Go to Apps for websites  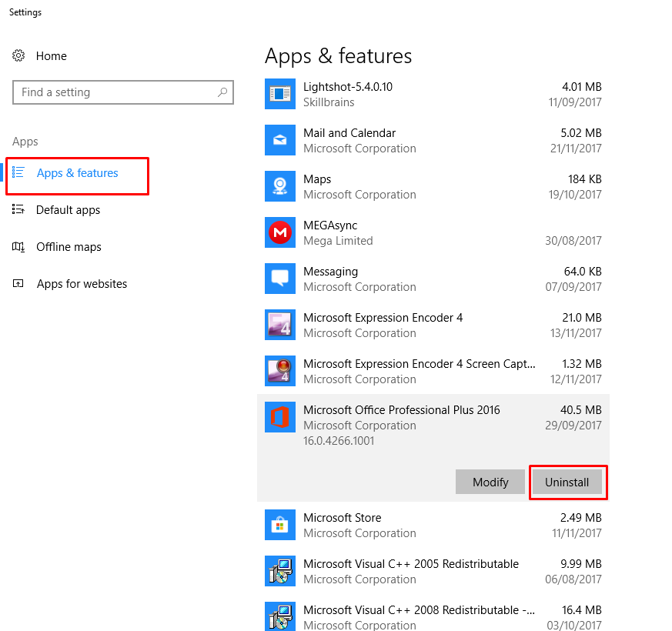(82, 284)
